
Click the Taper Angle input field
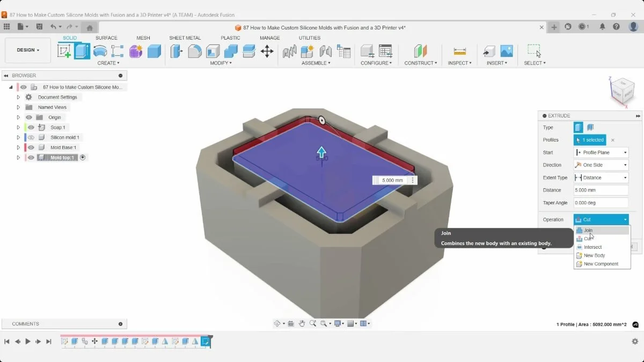click(x=601, y=203)
